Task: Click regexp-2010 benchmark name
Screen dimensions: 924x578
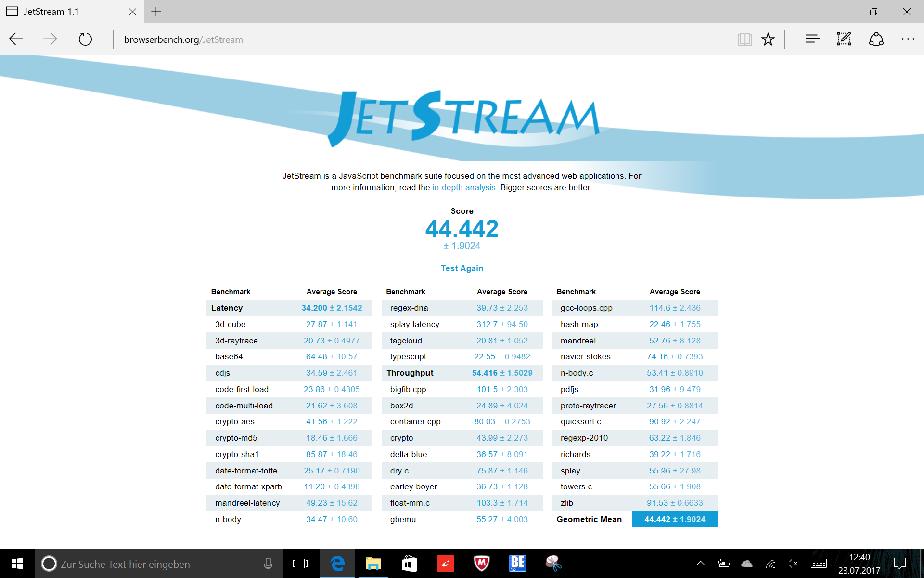Action: 584,438
